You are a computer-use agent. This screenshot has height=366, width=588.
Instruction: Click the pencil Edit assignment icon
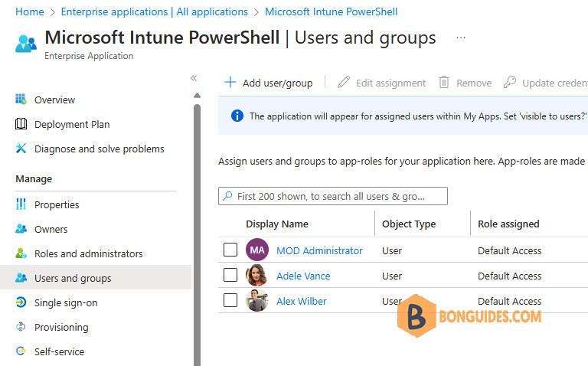[344, 82]
